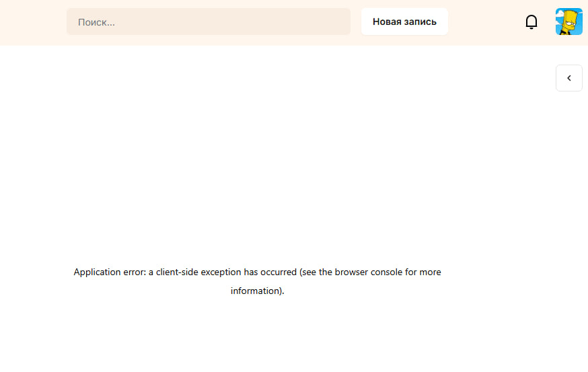Click the Application error message text
Viewport: 588px width, 372px height.
257,281
